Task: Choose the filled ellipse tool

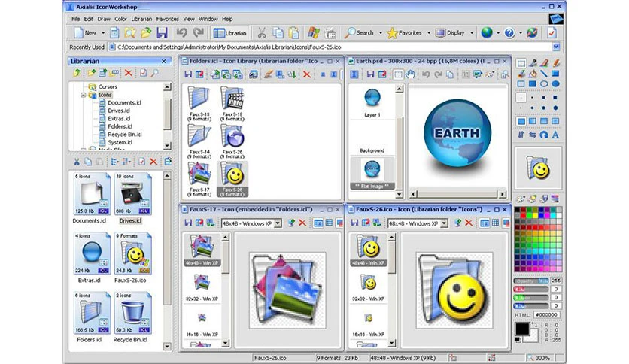Action: pyautogui.click(x=555, y=84)
